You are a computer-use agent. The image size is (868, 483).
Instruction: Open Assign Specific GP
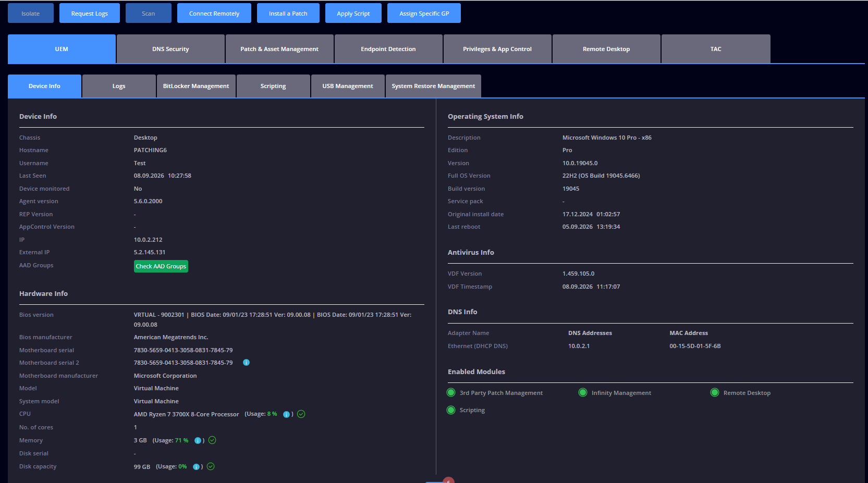424,13
